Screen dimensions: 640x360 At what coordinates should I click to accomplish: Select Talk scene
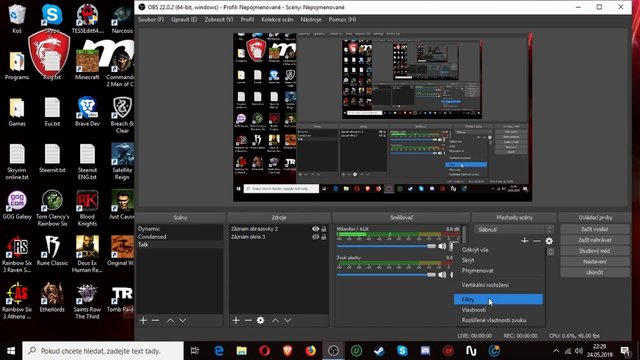pos(180,244)
